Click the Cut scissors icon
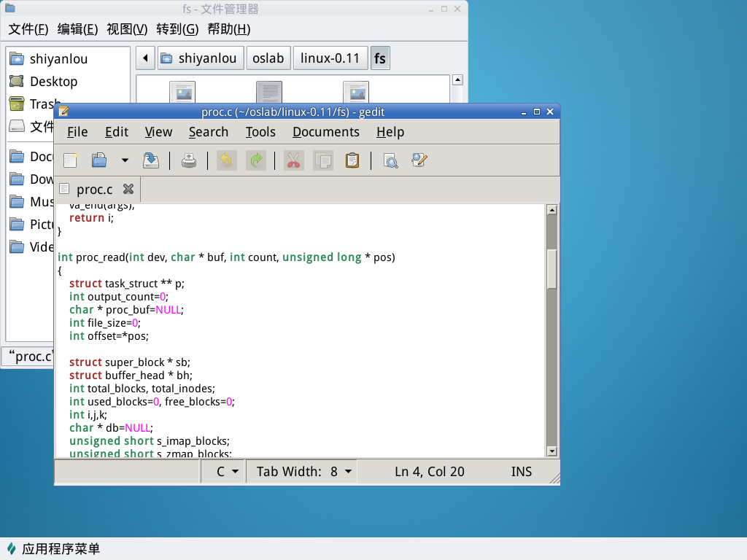The width and height of the screenshot is (747, 560). [293, 160]
